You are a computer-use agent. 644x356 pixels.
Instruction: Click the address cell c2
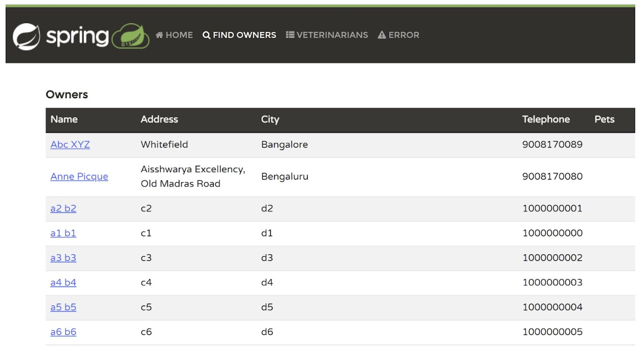[x=146, y=208]
